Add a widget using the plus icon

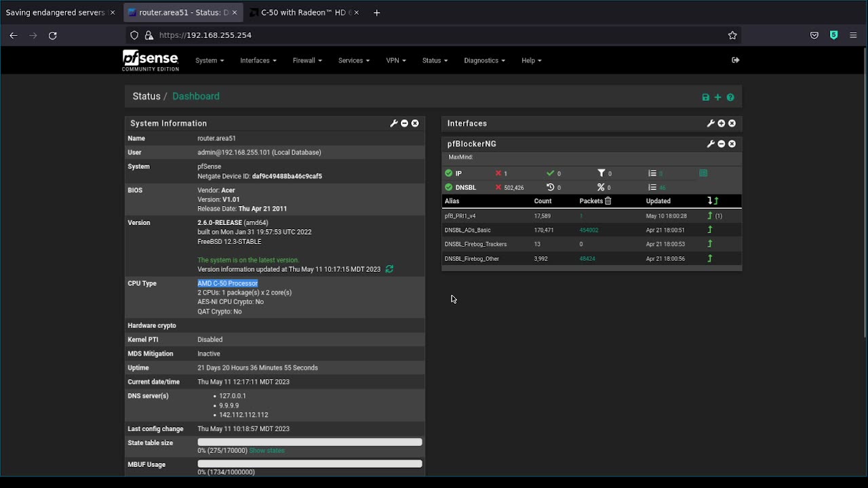[717, 98]
